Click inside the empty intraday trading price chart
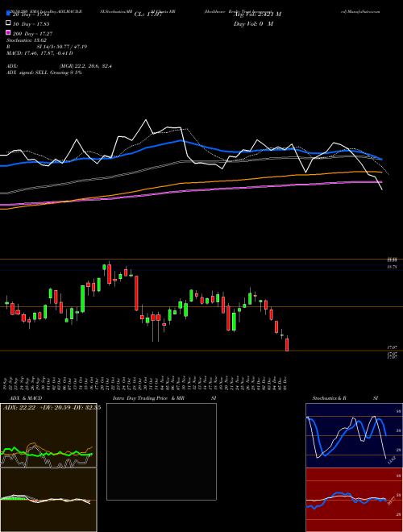The width and height of the screenshot is (403, 532). tap(161, 451)
